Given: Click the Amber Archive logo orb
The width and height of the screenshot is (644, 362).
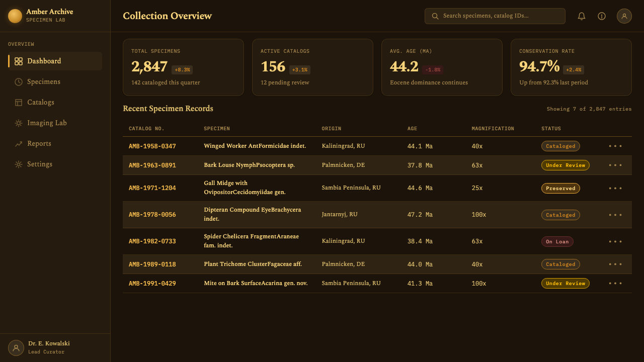Looking at the screenshot, I should tap(15, 16).
